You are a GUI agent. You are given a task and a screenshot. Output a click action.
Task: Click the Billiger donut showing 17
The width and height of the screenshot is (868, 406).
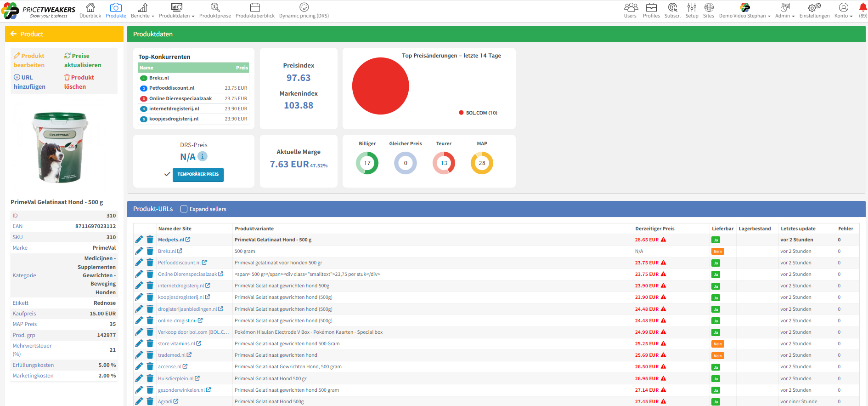click(x=367, y=163)
